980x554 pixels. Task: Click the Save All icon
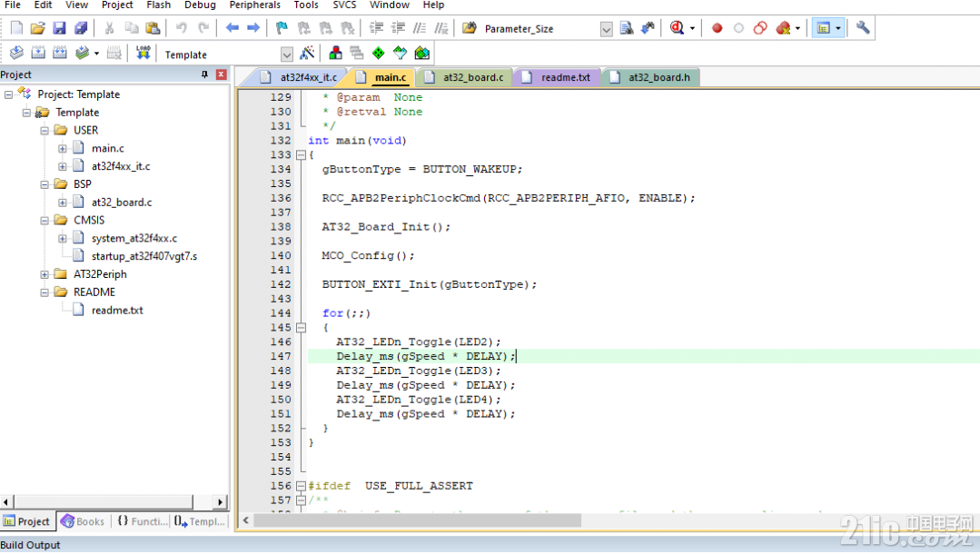click(x=81, y=28)
